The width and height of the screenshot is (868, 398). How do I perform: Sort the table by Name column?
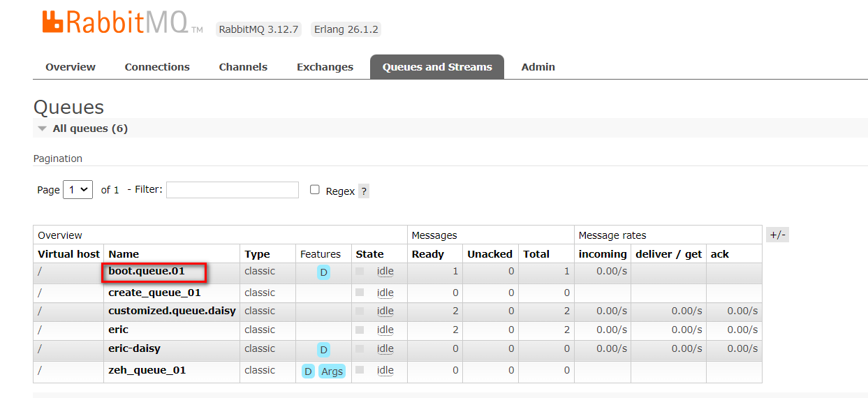pyautogui.click(x=124, y=254)
